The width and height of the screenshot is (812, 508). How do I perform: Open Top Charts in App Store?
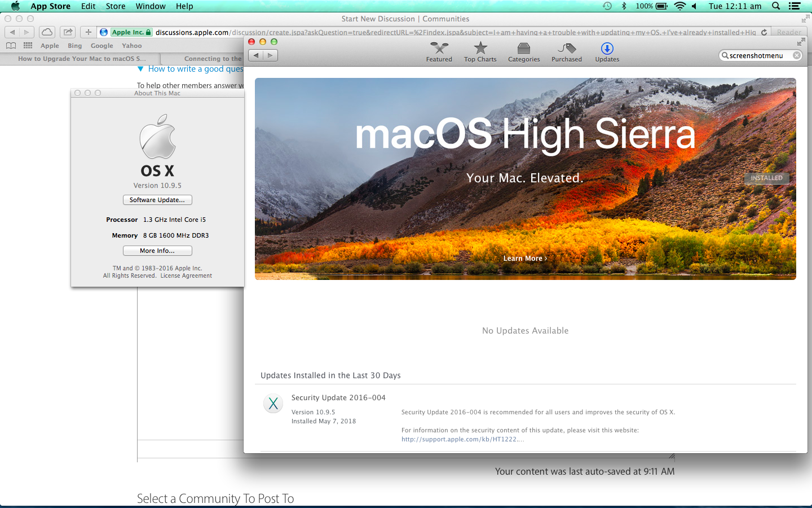(x=480, y=52)
